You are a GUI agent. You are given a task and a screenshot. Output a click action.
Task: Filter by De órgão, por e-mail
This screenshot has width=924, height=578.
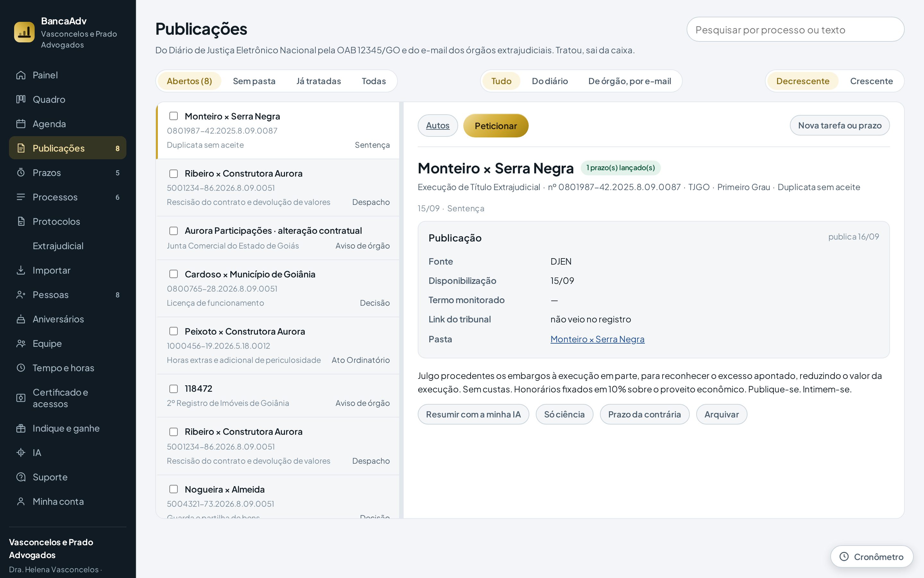[629, 81]
